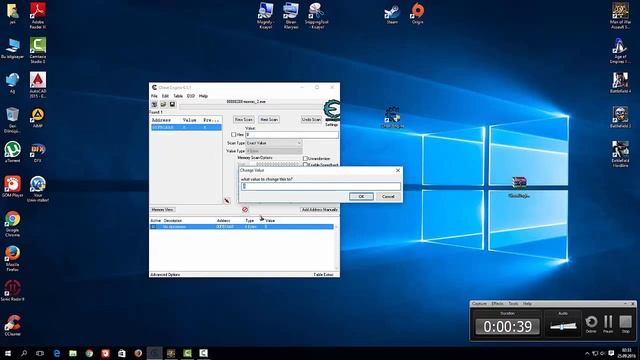The height and width of the screenshot is (360, 640).
Task: Click Delete recording button in recorder
Action: tap(591, 324)
